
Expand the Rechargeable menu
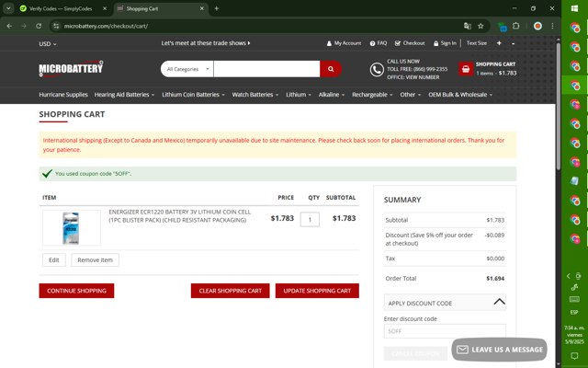click(372, 95)
